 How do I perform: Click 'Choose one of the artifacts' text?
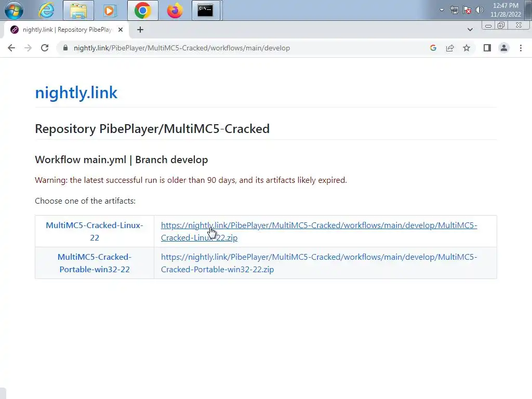(85, 201)
